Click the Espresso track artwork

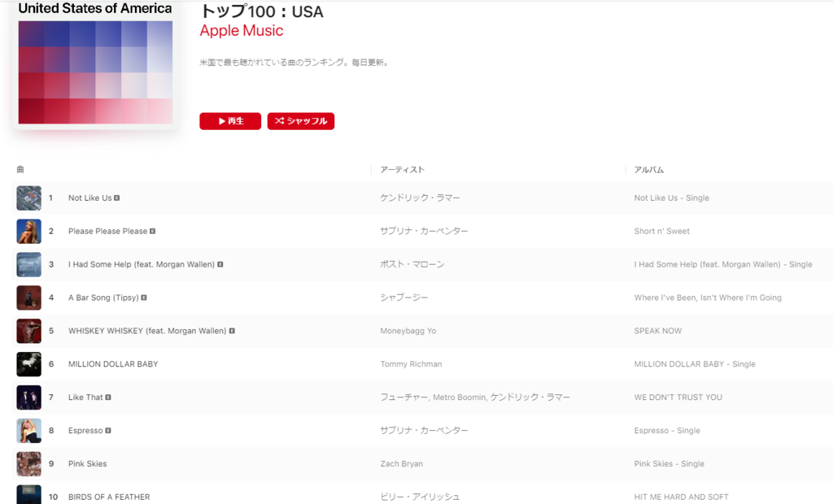[28, 431]
